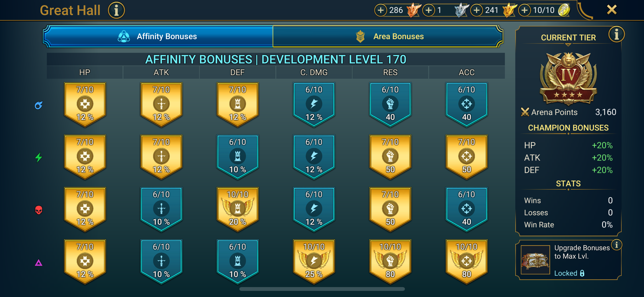Select Magic HP 7/10 gold badge

point(85,105)
